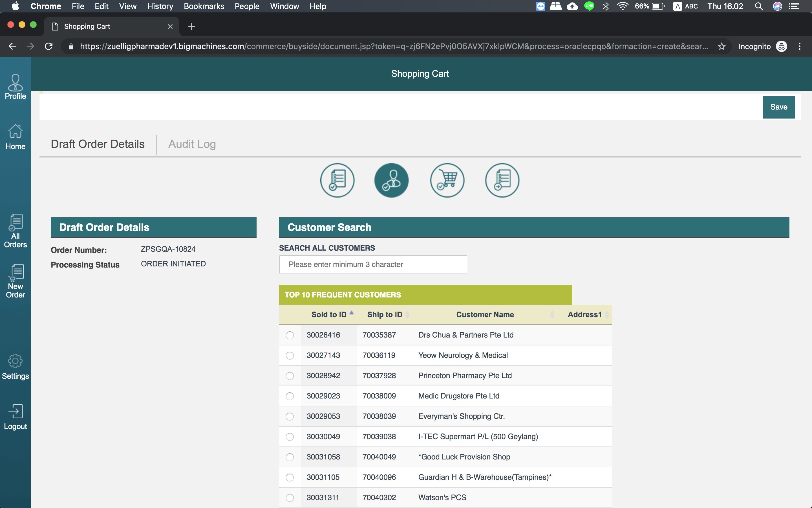The image size is (812, 508).
Task: Open the View menu
Action: pos(127,6)
